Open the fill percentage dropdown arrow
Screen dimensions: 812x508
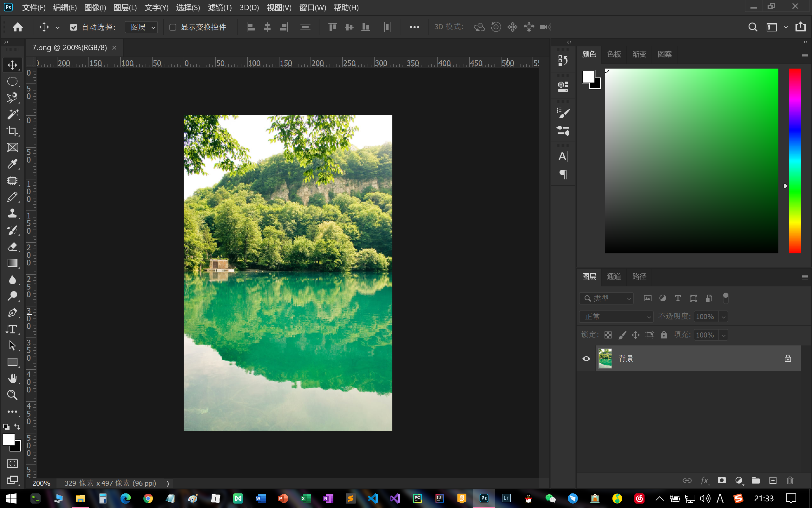[x=724, y=335]
